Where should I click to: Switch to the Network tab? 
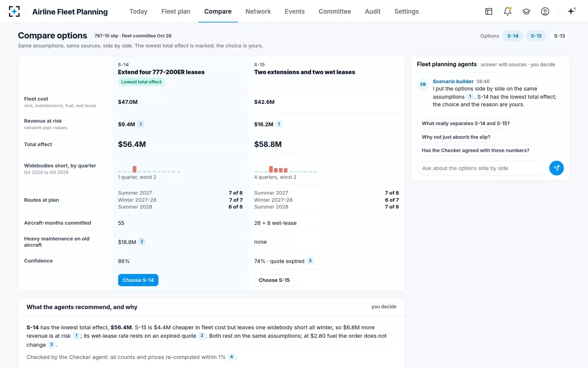[258, 11]
